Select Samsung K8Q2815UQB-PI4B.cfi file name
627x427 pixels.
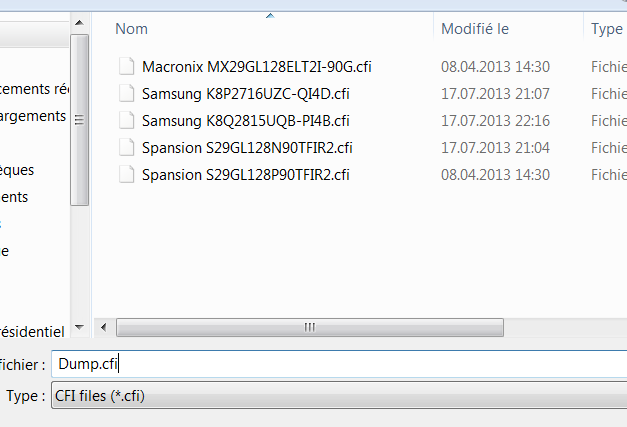246,121
